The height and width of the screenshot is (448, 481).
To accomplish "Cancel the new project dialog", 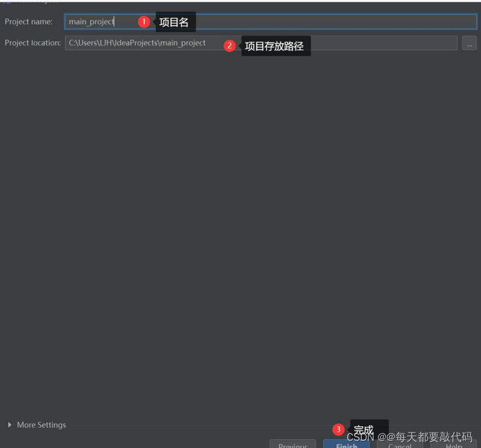I will (400, 446).
